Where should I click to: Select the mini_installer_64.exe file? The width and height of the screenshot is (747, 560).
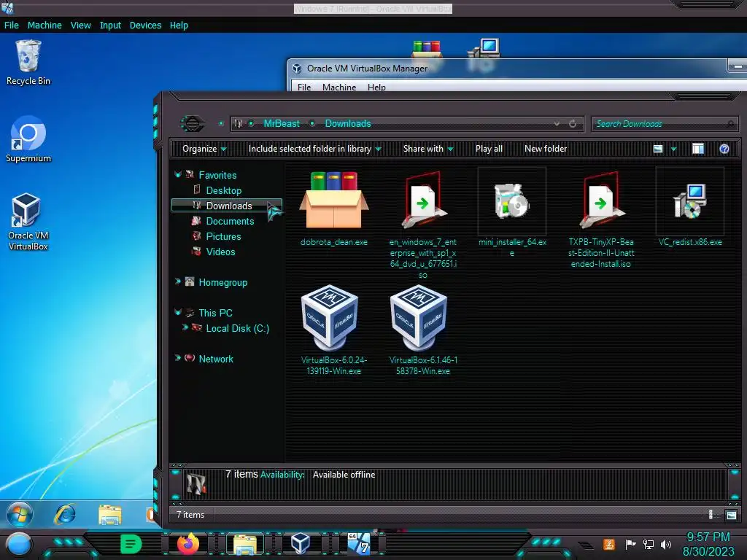click(511, 201)
